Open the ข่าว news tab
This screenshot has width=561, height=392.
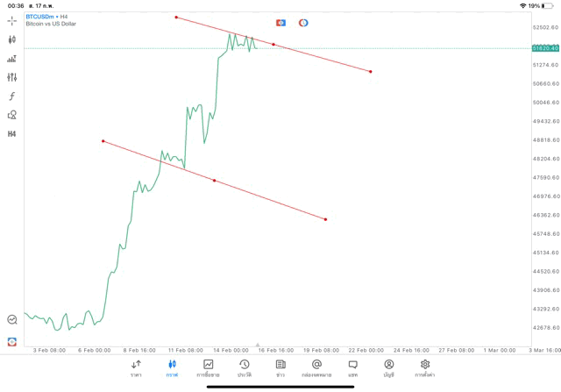280,368
